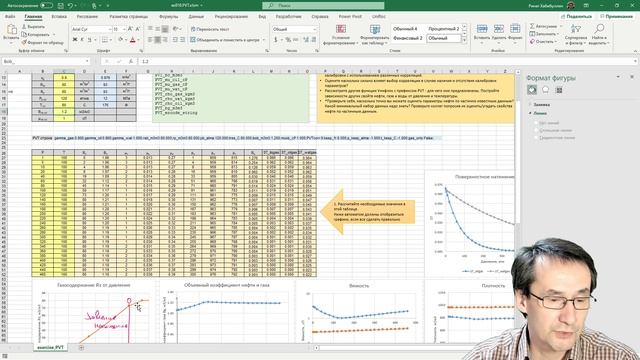Switch to the Формулы ribbon tab

pyautogui.click(x=169, y=16)
